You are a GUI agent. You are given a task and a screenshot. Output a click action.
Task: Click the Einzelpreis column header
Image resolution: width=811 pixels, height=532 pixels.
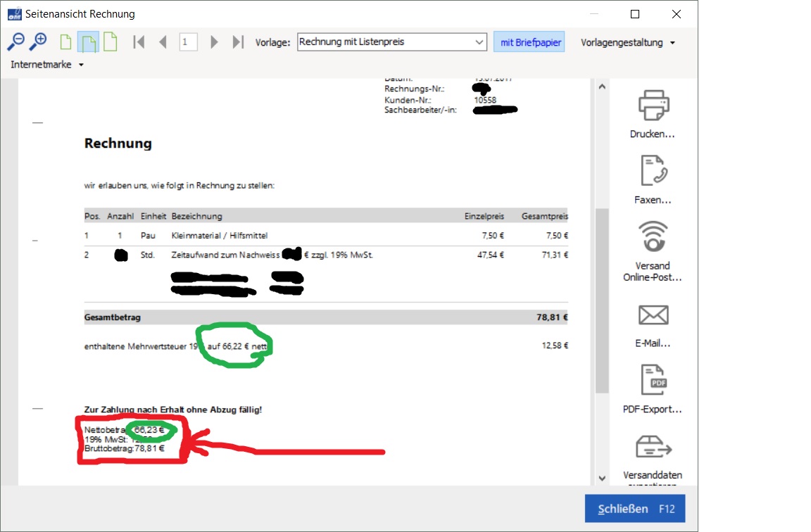click(484, 216)
